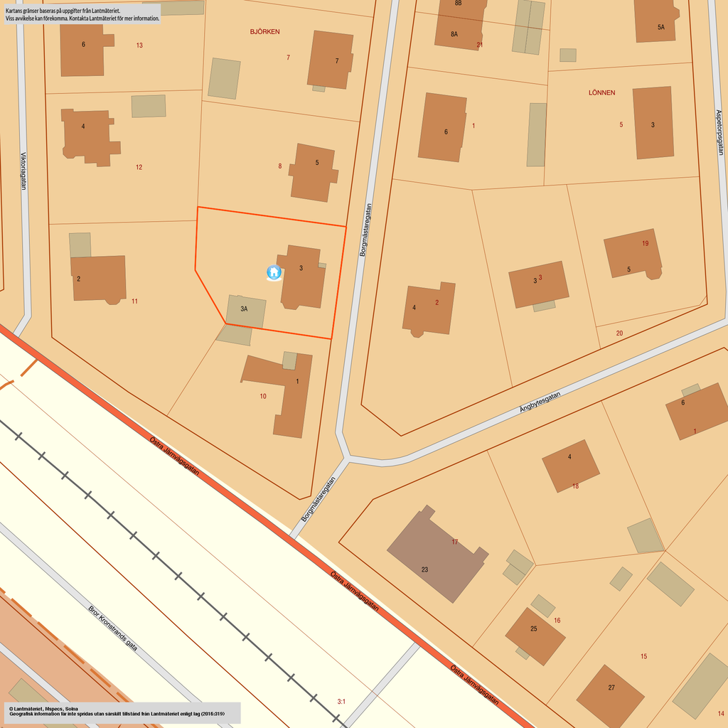
Task: Click the Viktoriagatan street name
Action: (23, 171)
